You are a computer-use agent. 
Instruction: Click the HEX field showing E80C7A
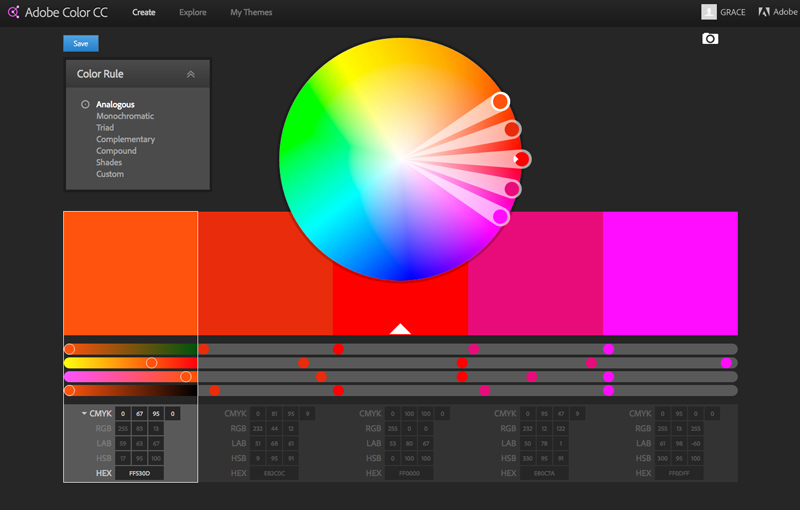544,473
